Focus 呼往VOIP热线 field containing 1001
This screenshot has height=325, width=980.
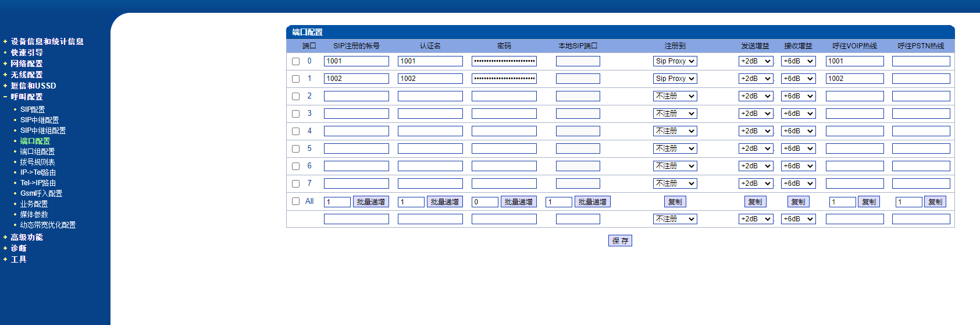click(x=855, y=61)
